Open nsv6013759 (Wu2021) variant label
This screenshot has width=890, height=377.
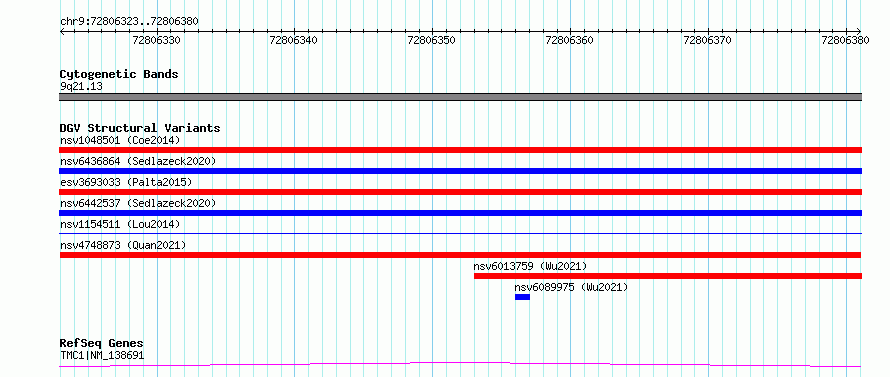tap(530, 266)
